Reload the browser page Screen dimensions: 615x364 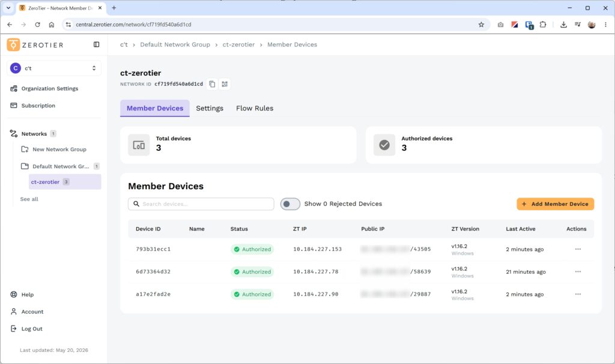pos(37,24)
